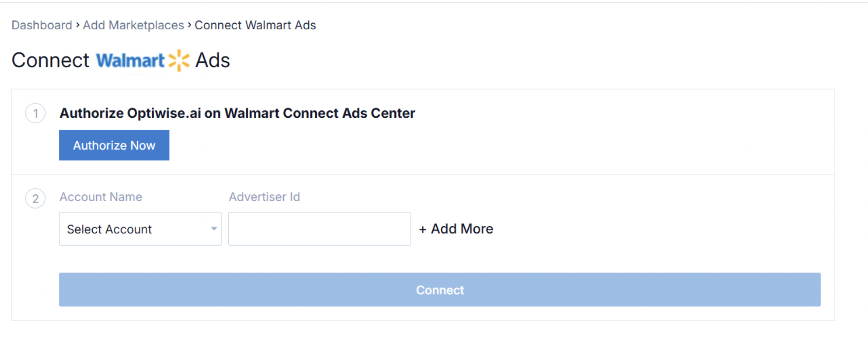Go to Dashboard via breadcrumb

click(x=42, y=25)
